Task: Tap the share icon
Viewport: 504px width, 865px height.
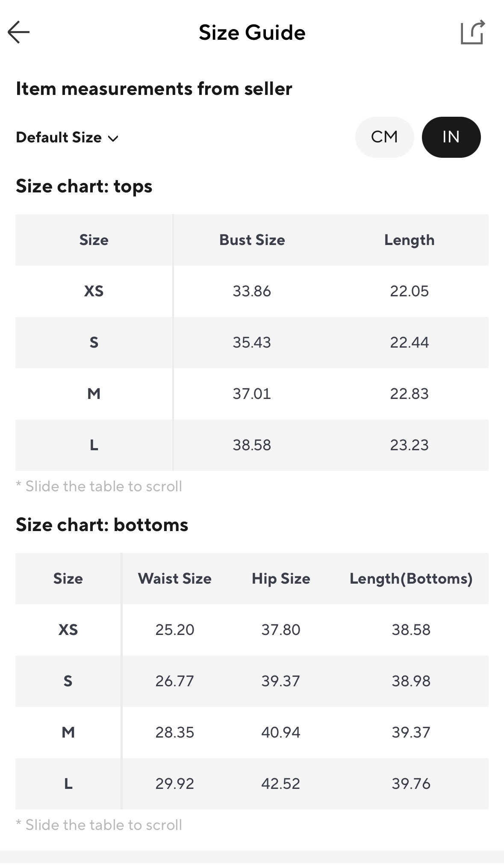Action: coord(472,32)
